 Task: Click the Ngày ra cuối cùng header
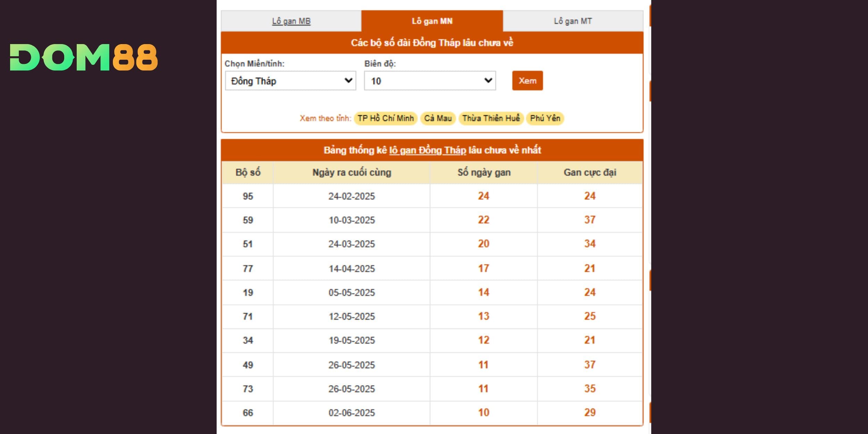(x=352, y=173)
